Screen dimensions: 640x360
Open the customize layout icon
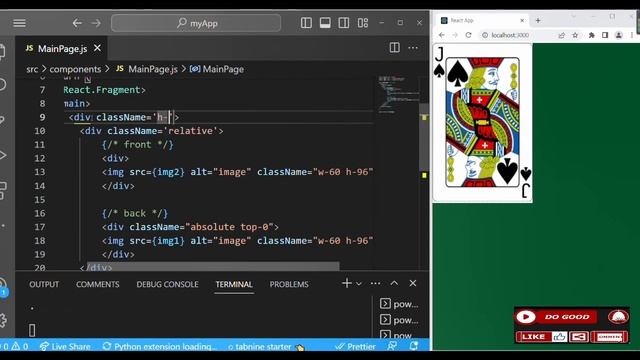363,23
